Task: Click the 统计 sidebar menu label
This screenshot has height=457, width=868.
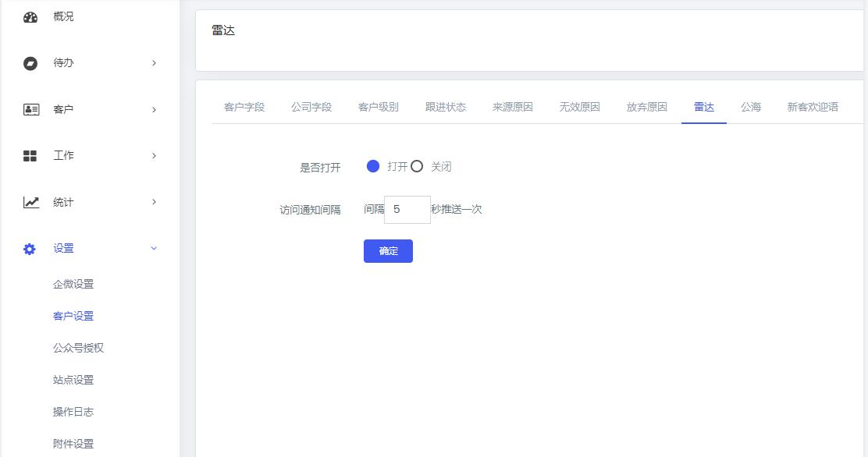Action: [x=63, y=203]
